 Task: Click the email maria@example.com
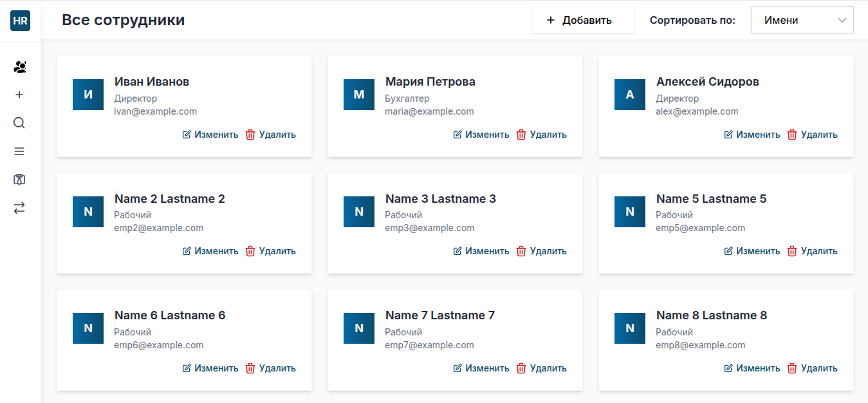pos(429,111)
